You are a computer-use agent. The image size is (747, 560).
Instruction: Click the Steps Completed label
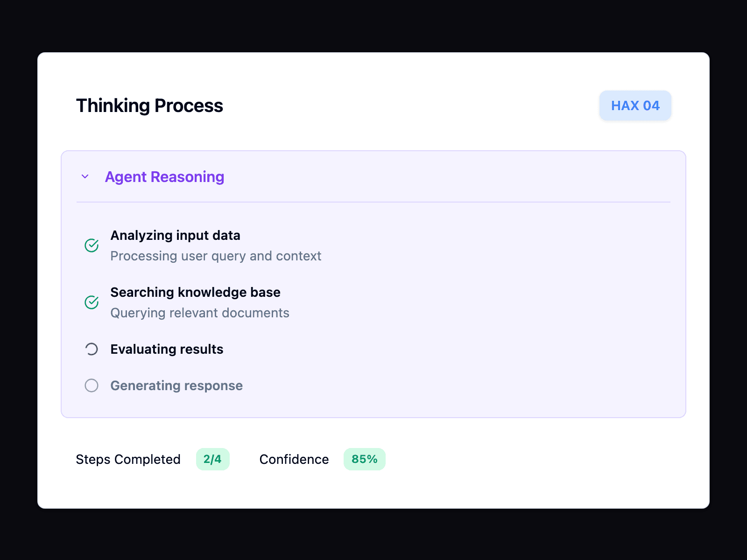tap(128, 459)
